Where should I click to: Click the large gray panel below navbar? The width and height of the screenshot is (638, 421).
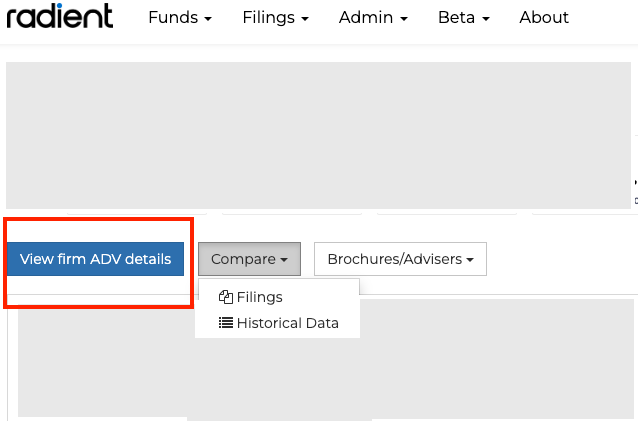pos(318,135)
